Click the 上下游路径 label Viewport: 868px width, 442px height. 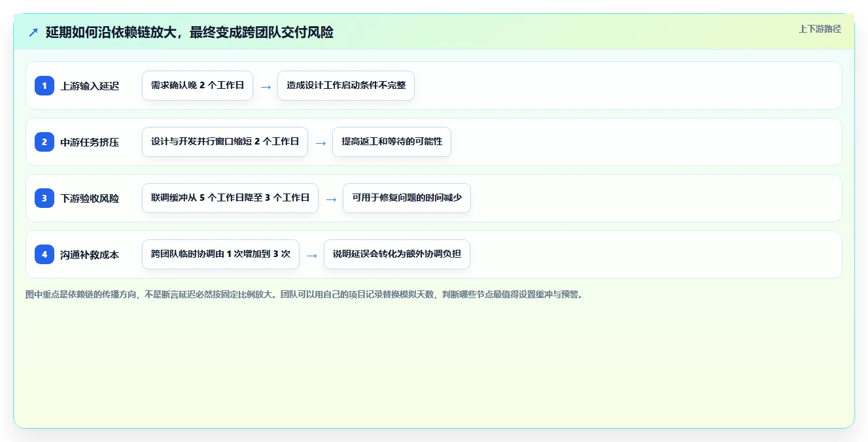(820, 29)
